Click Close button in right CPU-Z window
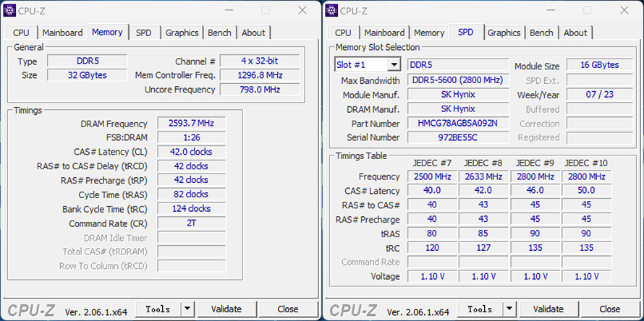 (610, 309)
